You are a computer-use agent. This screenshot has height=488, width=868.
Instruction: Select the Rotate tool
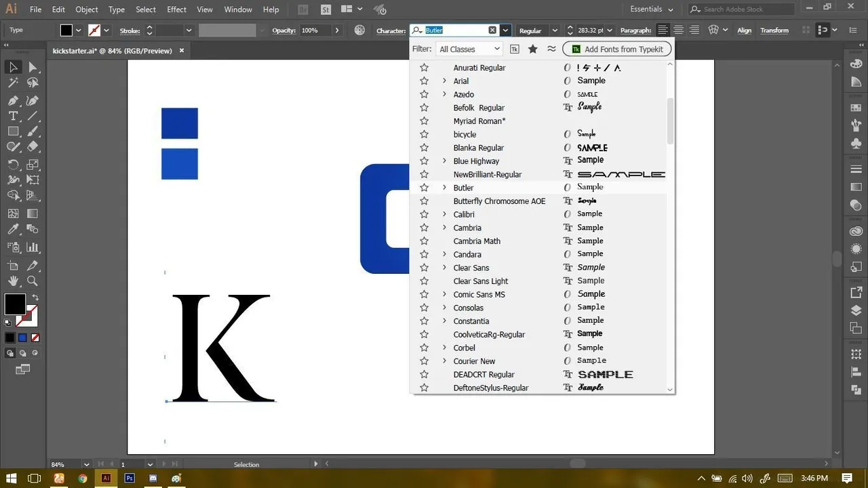click(x=13, y=165)
